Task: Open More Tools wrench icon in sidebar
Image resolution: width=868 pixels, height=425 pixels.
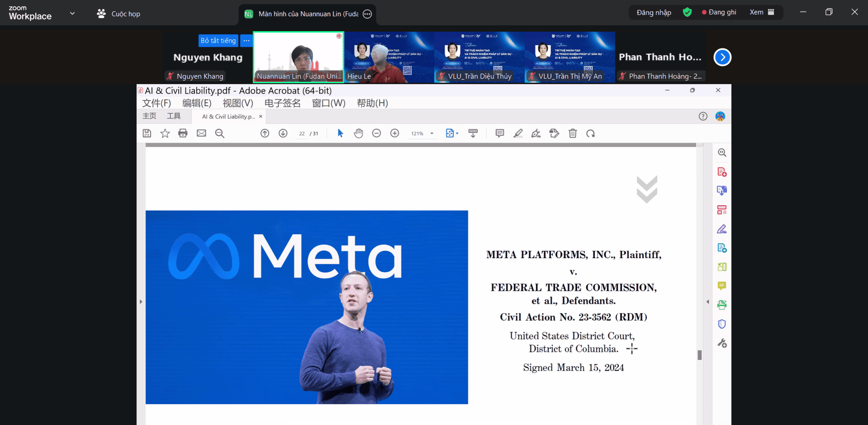Action: (722, 344)
